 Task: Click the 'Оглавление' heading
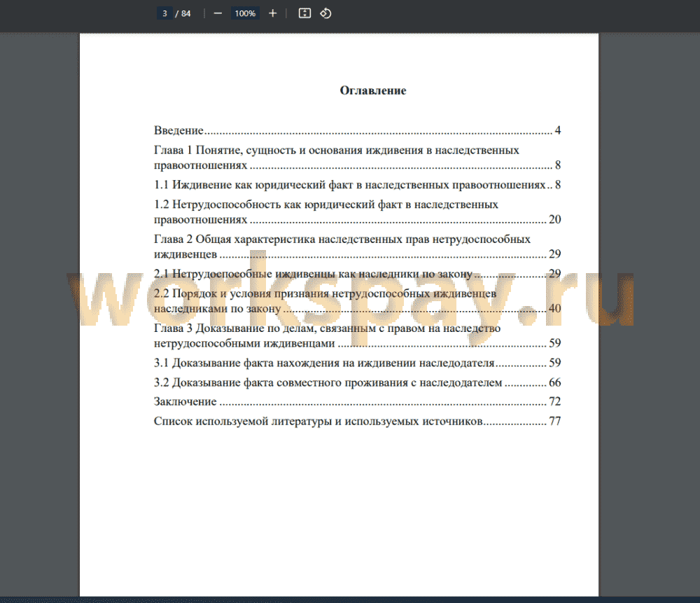tap(373, 90)
